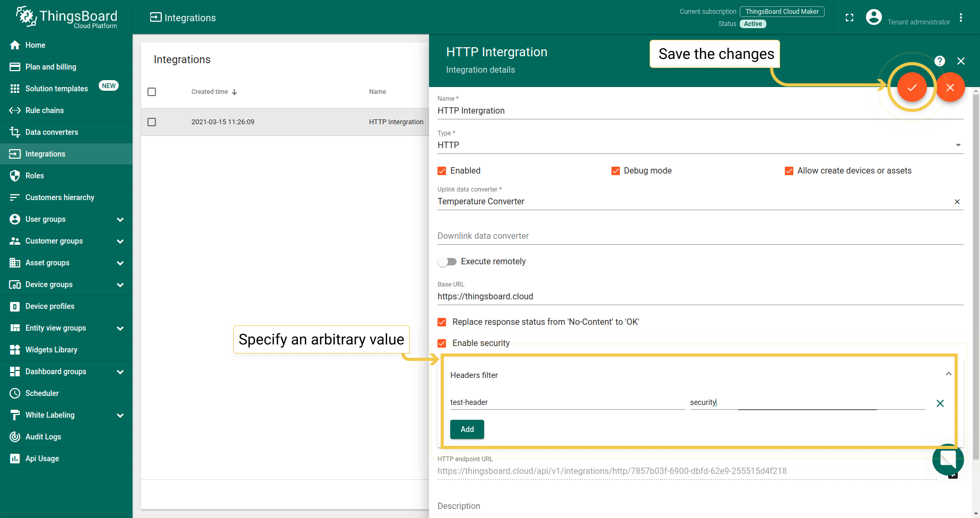Expand White Labeling submenu chevron
980x518 pixels.
click(x=120, y=416)
